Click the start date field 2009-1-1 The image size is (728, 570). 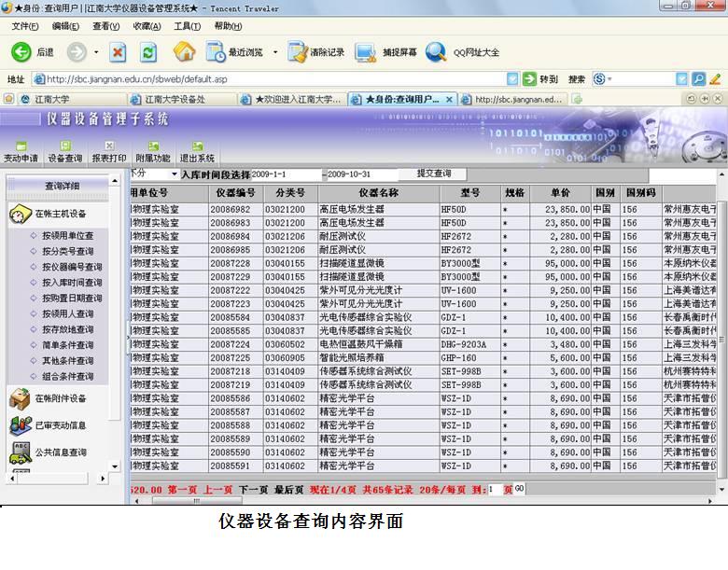285,174
